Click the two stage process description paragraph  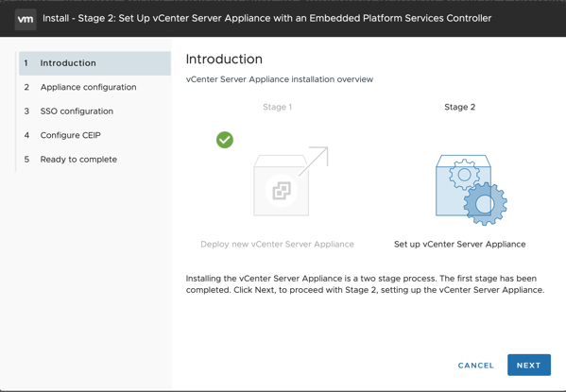click(365, 284)
